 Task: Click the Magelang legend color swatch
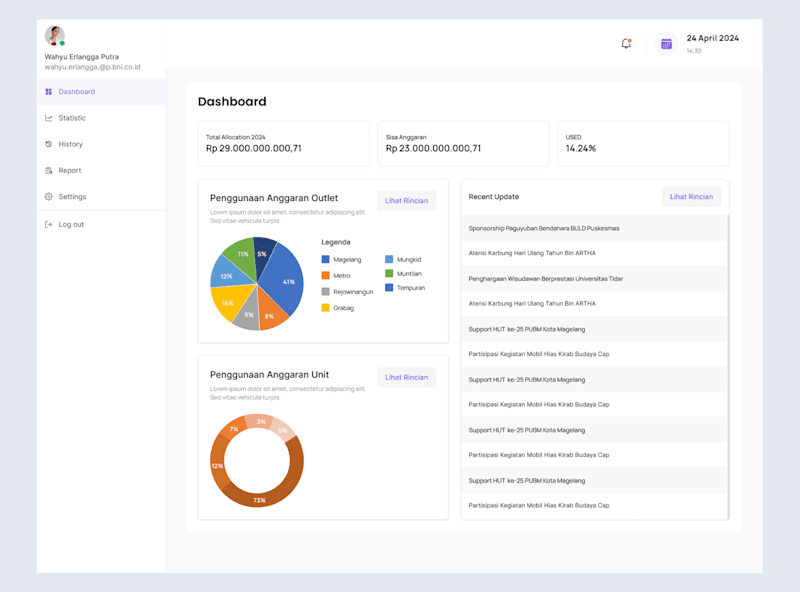pyautogui.click(x=326, y=259)
